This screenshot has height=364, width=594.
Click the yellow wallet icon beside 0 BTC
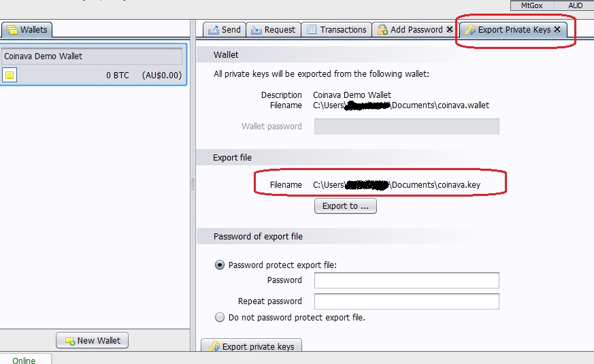click(10, 75)
